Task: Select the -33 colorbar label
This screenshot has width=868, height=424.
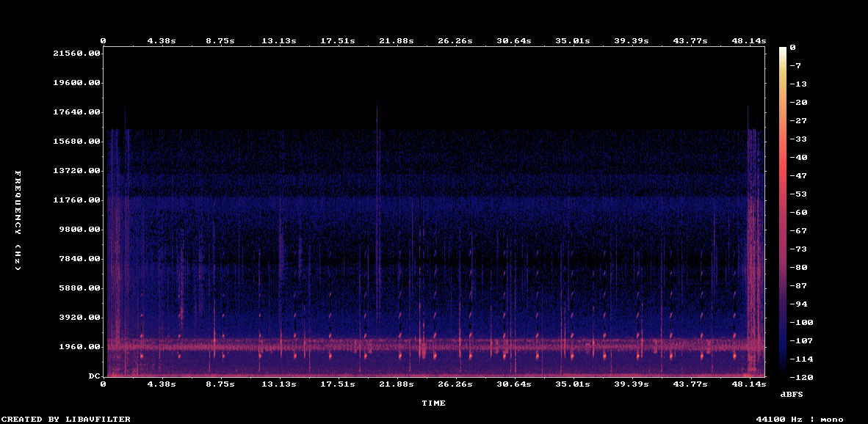Action: point(798,139)
